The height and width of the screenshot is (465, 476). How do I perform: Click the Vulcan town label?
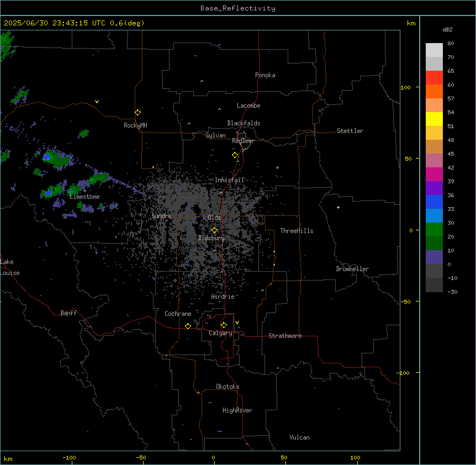click(300, 437)
